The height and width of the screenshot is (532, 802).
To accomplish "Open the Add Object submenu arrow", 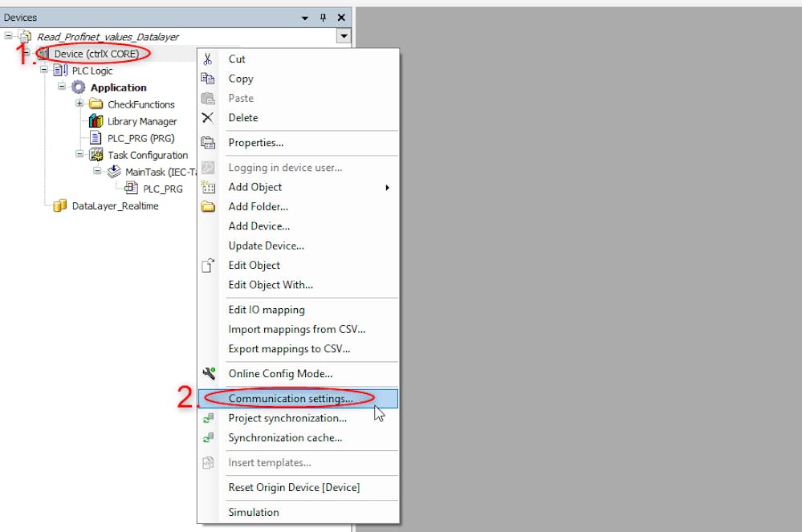I will [387, 188].
